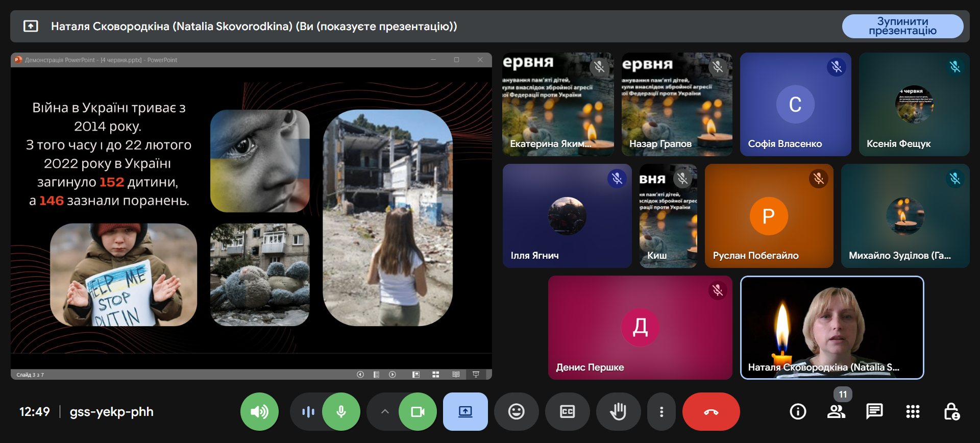
Task: Expand video settings chevron beside camera
Action: coord(385,411)
